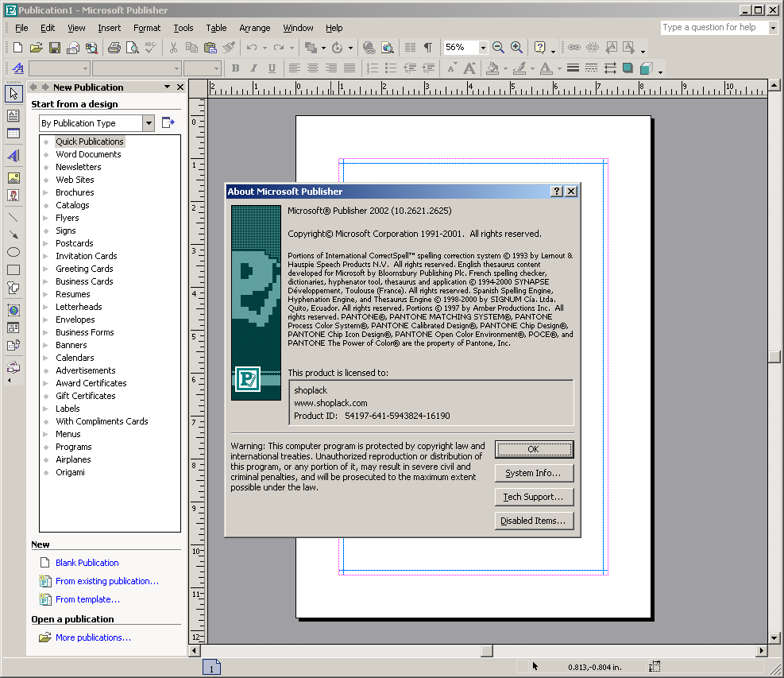Screen dimensions: 784x678
Task: Click the Open folder toolbar icon
Action: (x=36, y=48)
